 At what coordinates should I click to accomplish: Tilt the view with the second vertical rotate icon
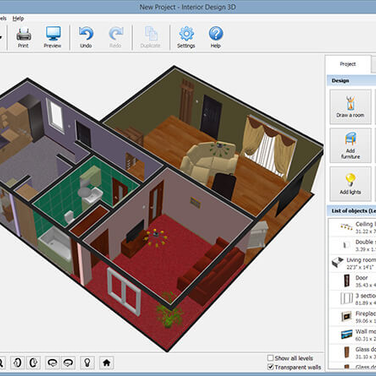click(x=33, y=362)
